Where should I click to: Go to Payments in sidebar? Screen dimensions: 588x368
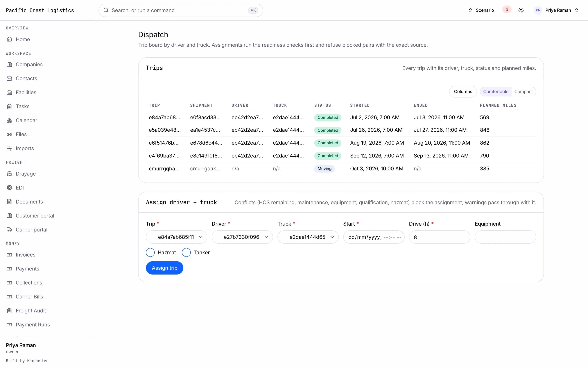27,269
